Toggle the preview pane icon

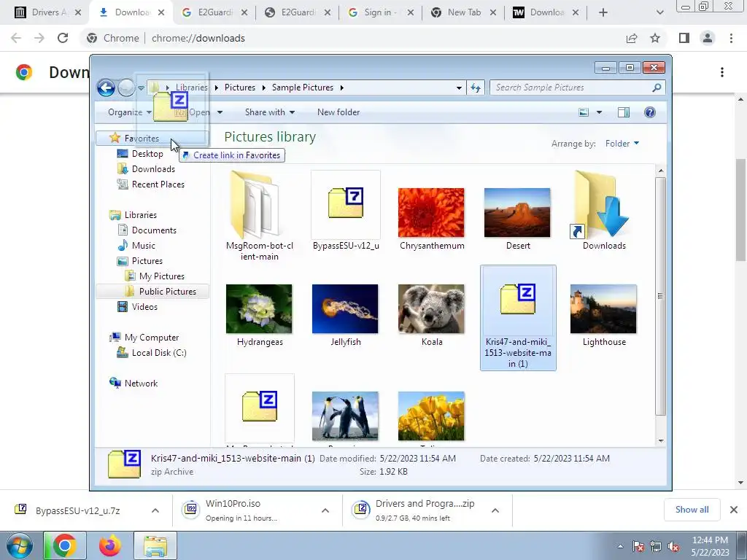coord(624,112)
